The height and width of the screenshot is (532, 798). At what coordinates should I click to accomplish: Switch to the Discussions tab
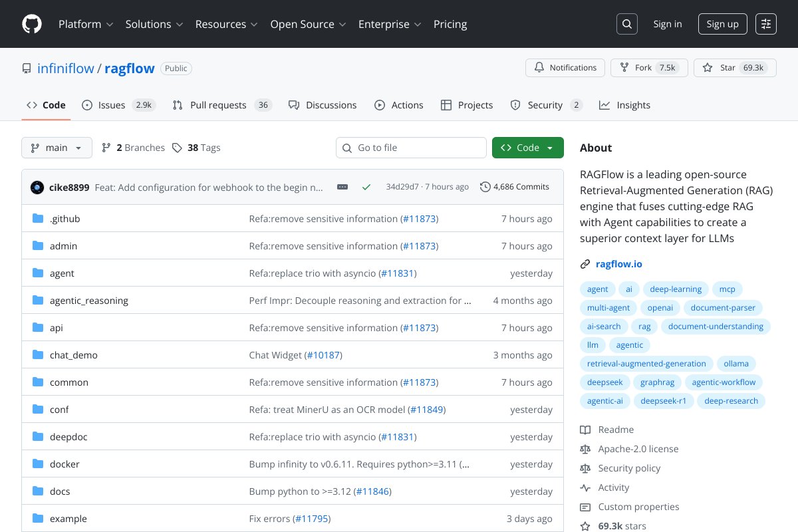pyautogui.click(x=323, y=105)
